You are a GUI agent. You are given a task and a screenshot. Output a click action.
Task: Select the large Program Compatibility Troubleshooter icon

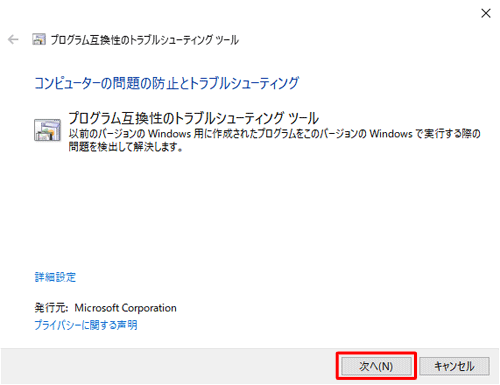tap(47, 130)
